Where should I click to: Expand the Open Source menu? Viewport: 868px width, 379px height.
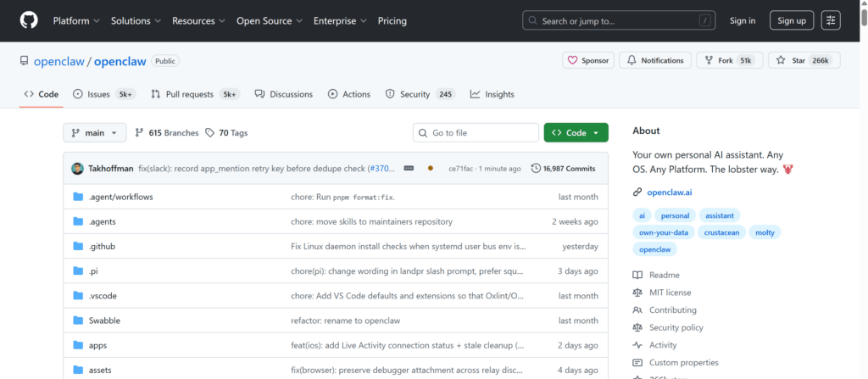(x=270, y=20)
